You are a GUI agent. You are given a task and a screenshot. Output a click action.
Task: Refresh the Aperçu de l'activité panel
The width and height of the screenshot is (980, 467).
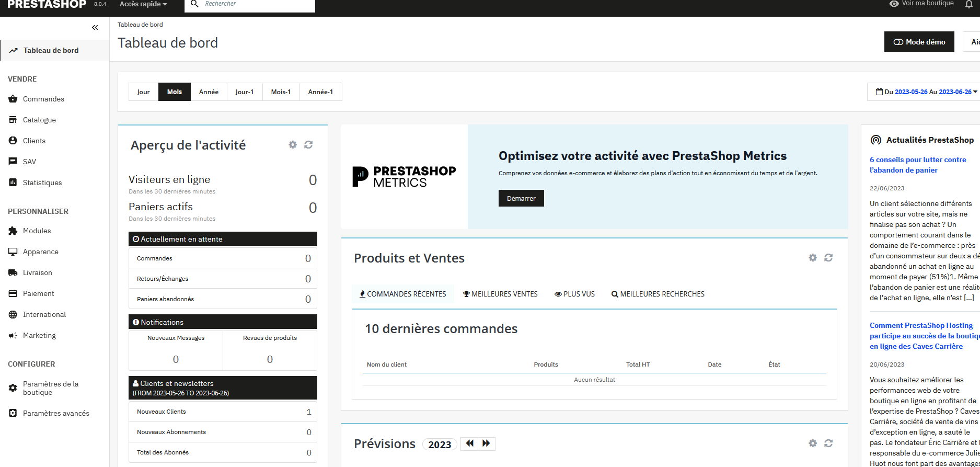[308, 144]
